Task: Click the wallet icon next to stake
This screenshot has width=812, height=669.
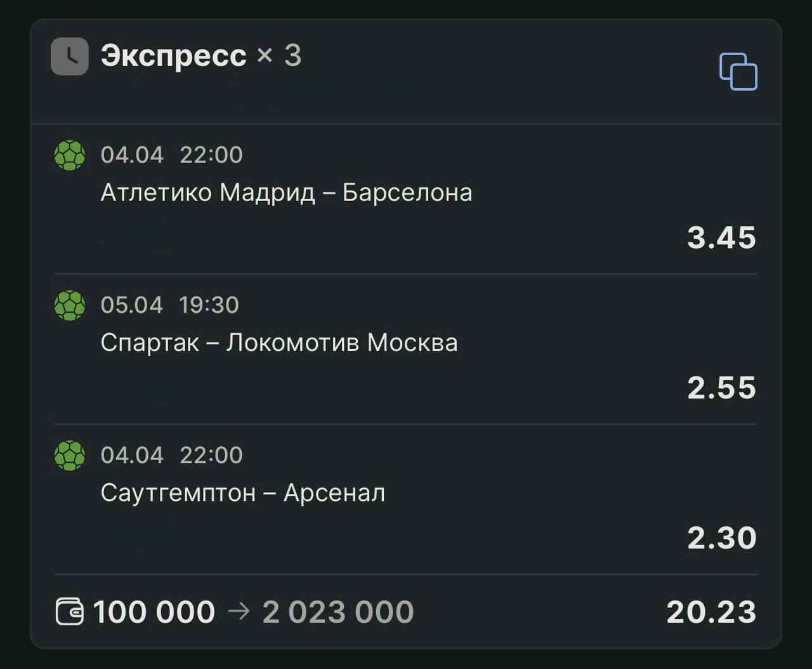Action: tap(69, 612)
